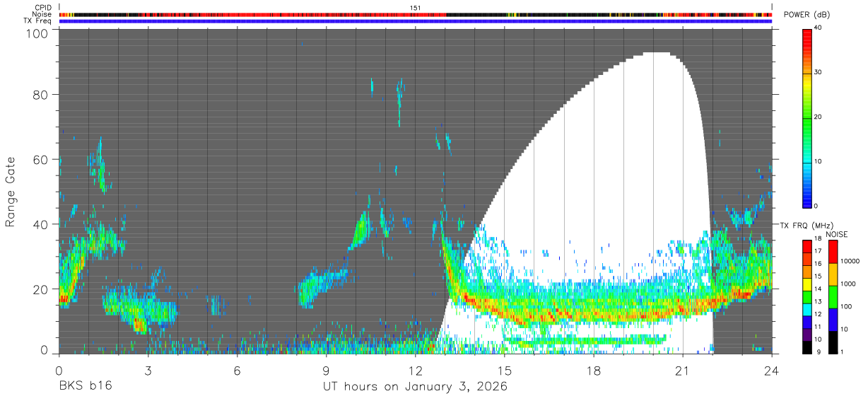Click the TX Freq row label
Image resolution: width=868 pixels, height=401 pixels.
[39, 21]
